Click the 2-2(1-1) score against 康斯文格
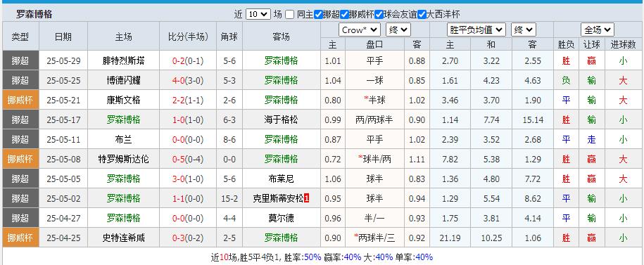Image resolution: width=644 pixels, height=265 pixels. pyautogui.click(x=188, y=100)
